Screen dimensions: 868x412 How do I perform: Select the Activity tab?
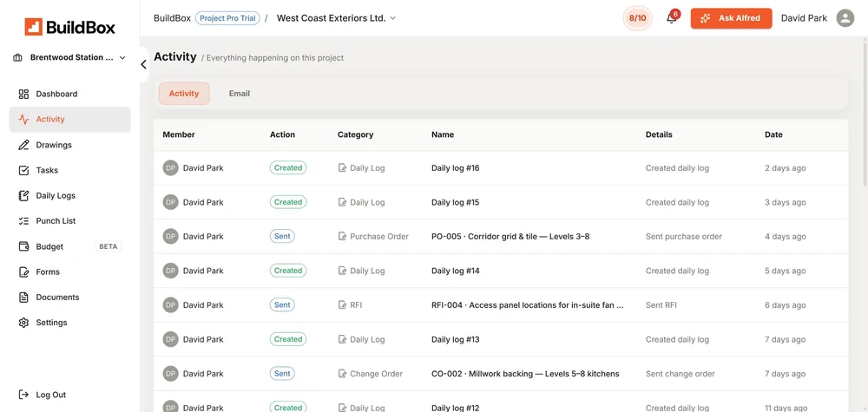click(x=184, y=94)
